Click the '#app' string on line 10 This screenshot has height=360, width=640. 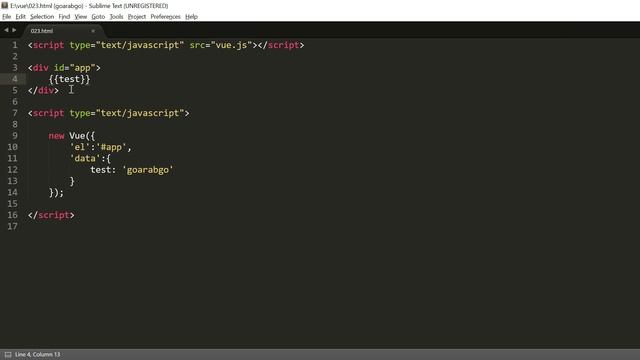[x=111, y=147]
